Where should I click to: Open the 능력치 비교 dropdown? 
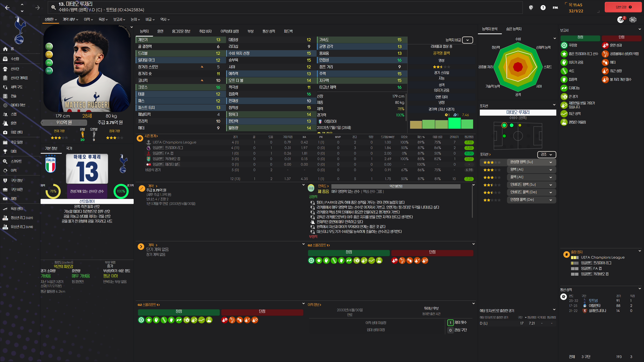(x=467, y=40)
